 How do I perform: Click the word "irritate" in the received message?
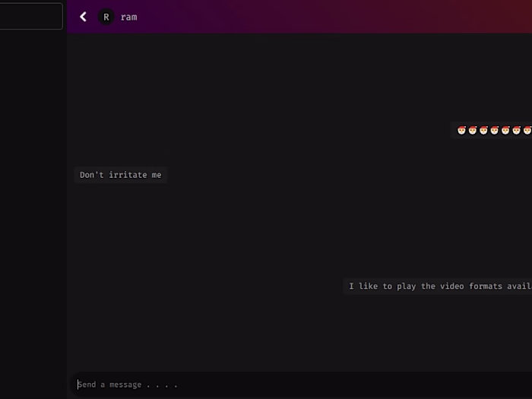click(128, 175)
